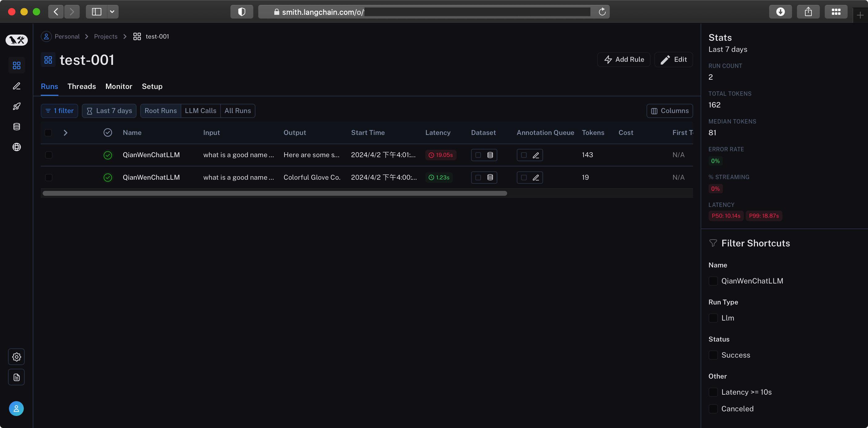Click Edit project button

tap(674, 60)
